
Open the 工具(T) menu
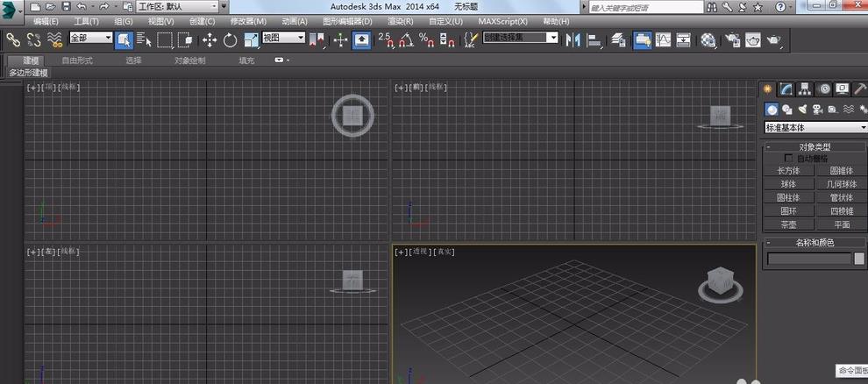[x=86, y=22]
